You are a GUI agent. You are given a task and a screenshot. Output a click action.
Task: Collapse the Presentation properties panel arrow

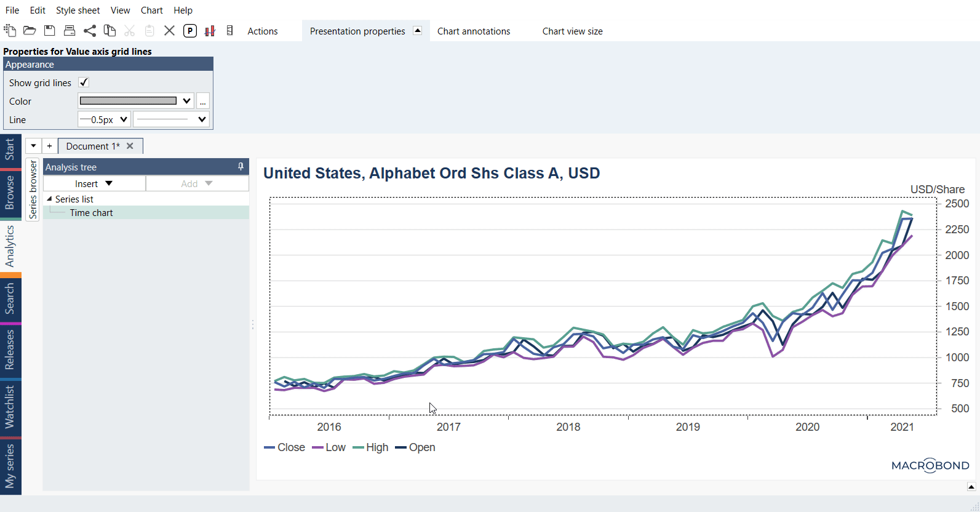pos(418,30)
